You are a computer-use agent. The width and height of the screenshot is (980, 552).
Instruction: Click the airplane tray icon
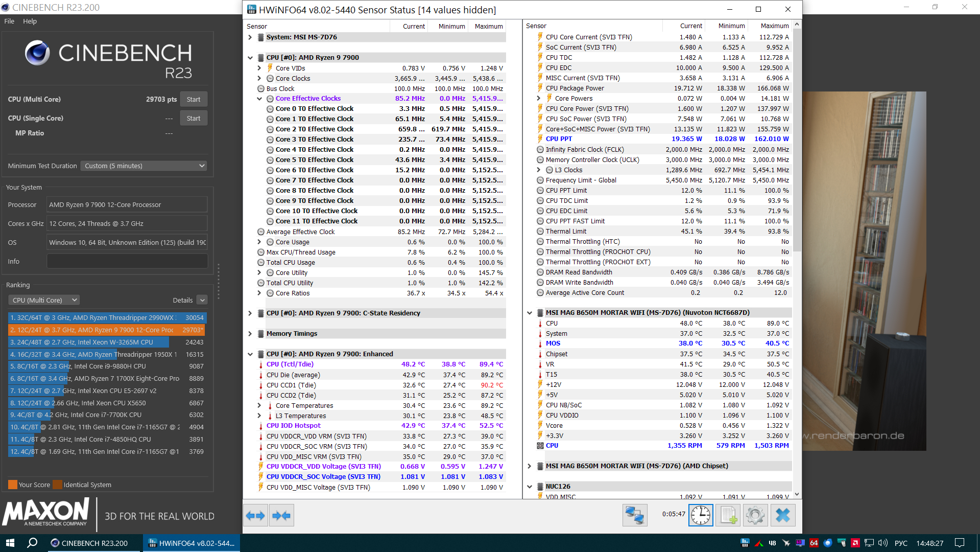786,543
